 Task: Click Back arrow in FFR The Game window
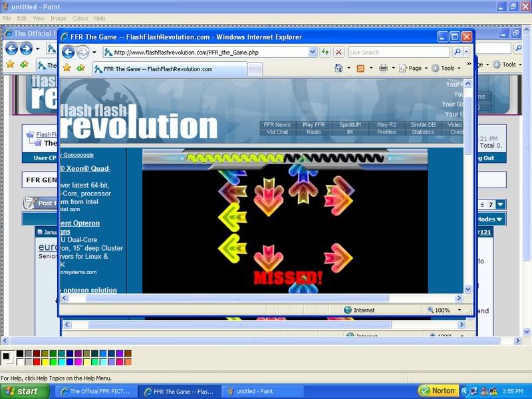coord(68,52)
